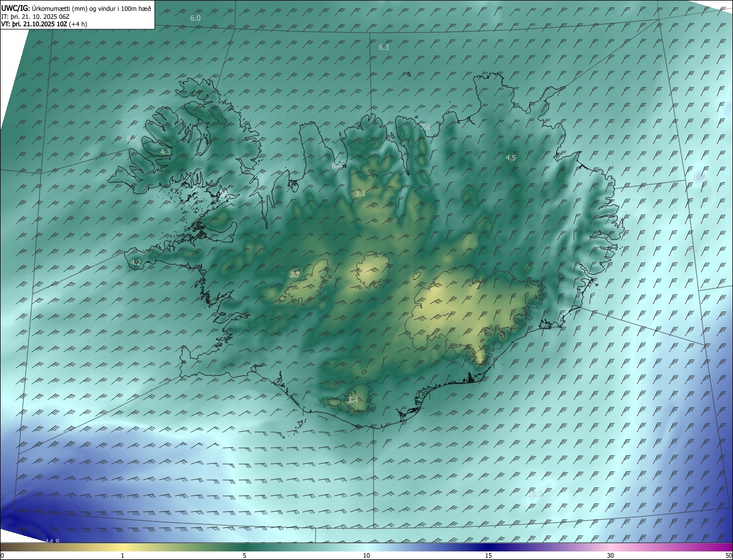Click the 4.3 value over the Westfjords

165,152
